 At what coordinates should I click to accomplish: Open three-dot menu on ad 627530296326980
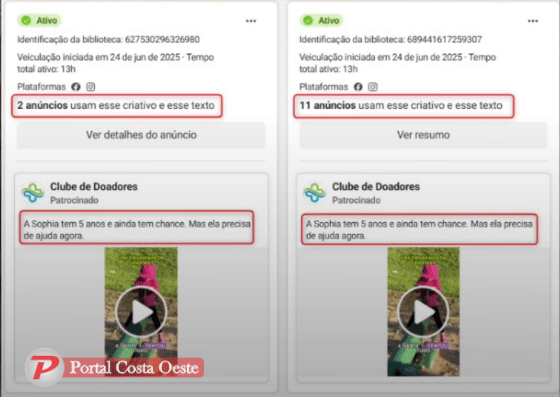click(x=251, y=21)
